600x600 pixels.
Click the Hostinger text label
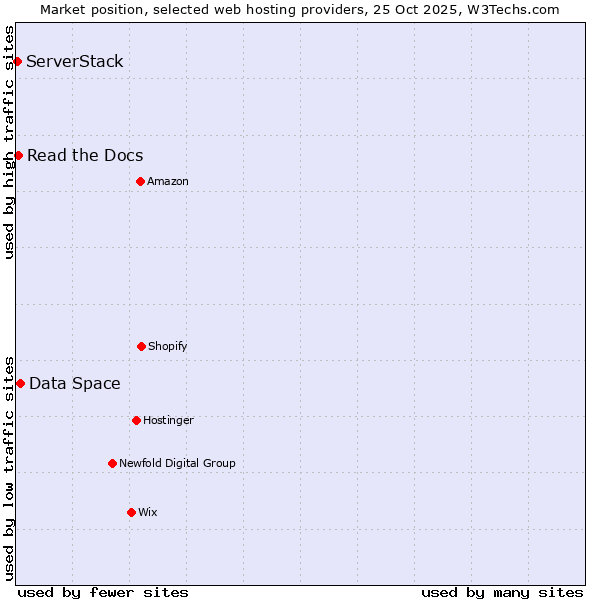click(168, 420)
